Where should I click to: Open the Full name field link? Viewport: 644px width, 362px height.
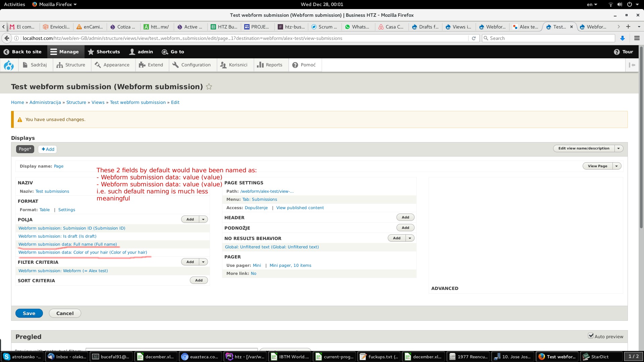67,244
